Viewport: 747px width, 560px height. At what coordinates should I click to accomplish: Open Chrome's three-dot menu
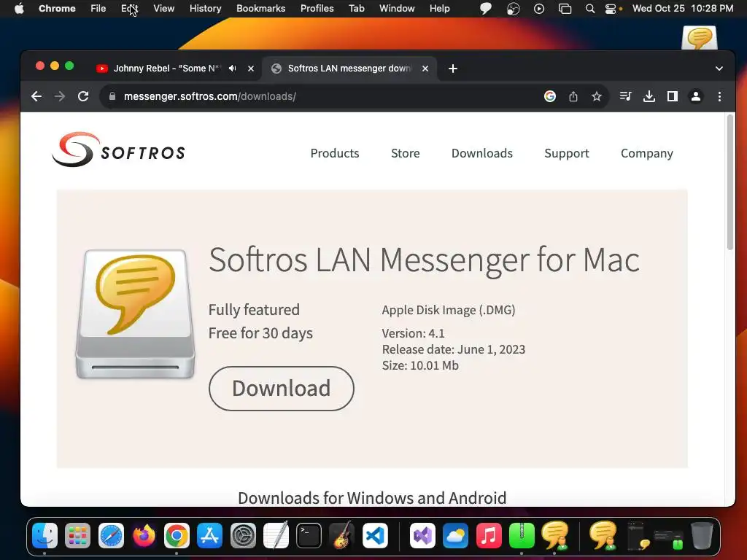pos(719,97)
